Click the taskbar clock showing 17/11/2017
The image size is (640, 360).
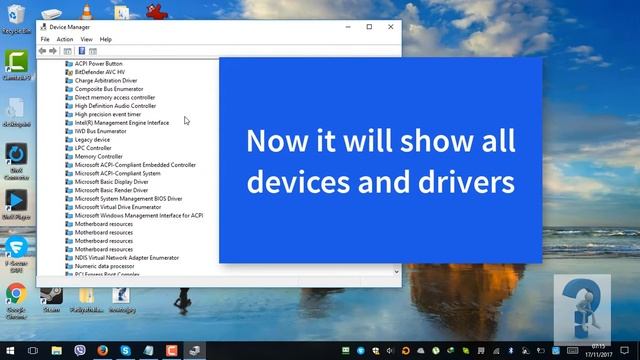(x=598, y=351)
